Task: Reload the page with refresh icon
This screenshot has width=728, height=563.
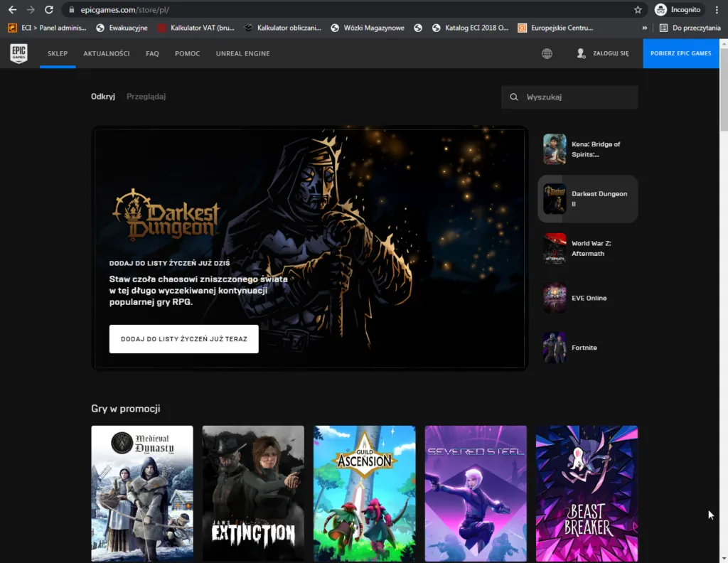Action: [x=49, y=10]
